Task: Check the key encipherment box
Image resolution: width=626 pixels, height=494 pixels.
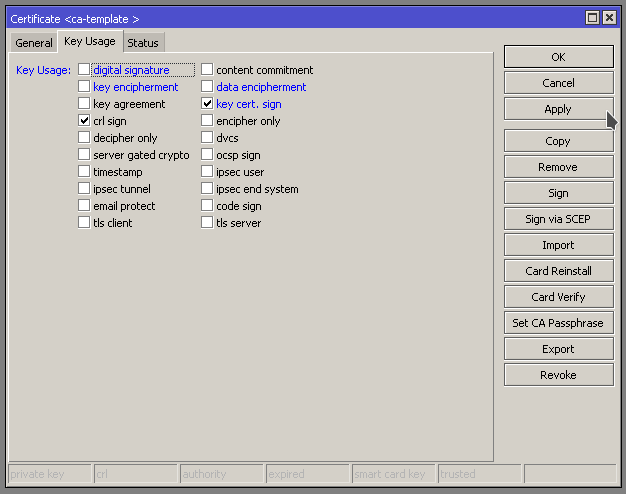Action: 84,87
